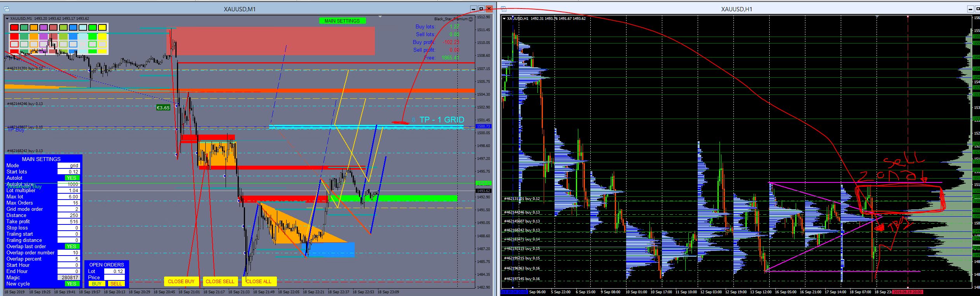
Task: Click the Start lots field in Main Settings
Action: click(x=69, y=172)
